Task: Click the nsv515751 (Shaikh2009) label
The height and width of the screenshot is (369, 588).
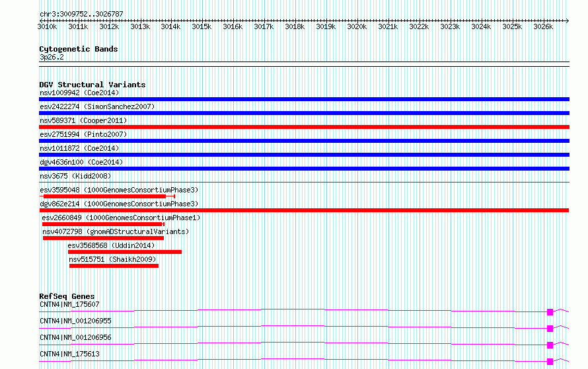Action: pos(112,259)
